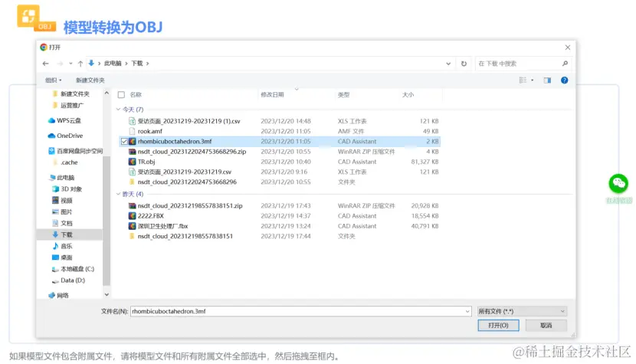636x364 pixels.
Task: Go up one folder level
Action: click(x=80, y=64)
